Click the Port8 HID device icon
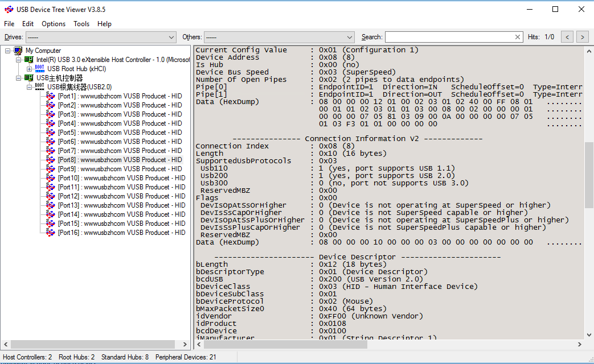 51,160
